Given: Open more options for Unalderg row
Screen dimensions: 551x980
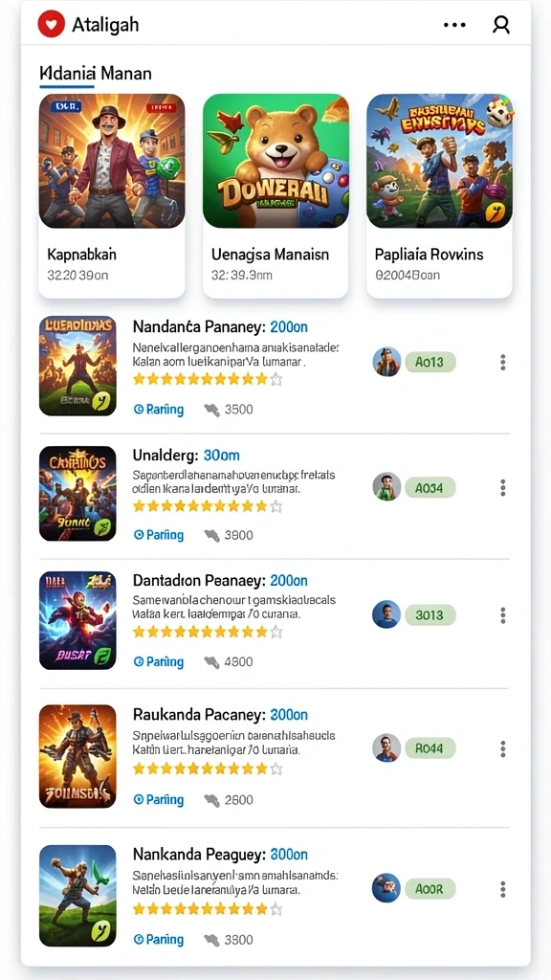Looking at the screenshot, I should pyautogui.click(x=503, y=487).
